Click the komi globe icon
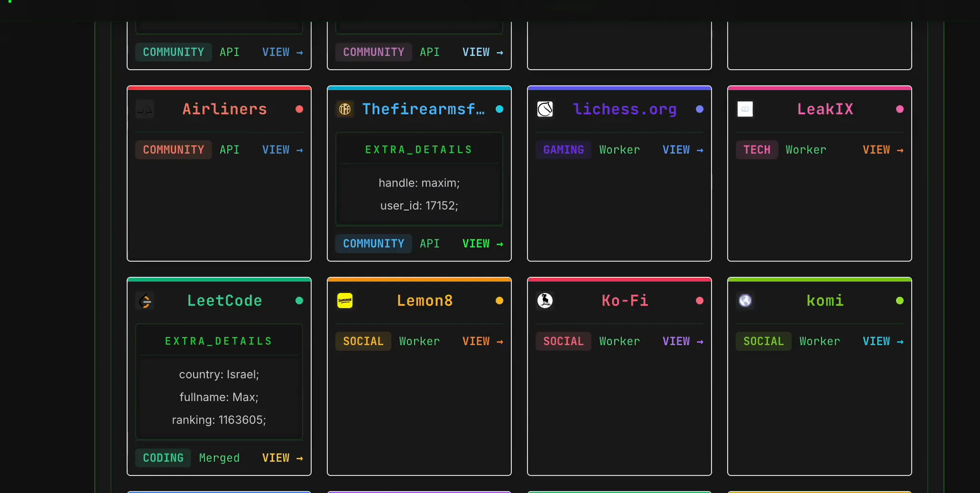Image resolution: width=980 pixels, height=493 pixels. coord(745,301)
